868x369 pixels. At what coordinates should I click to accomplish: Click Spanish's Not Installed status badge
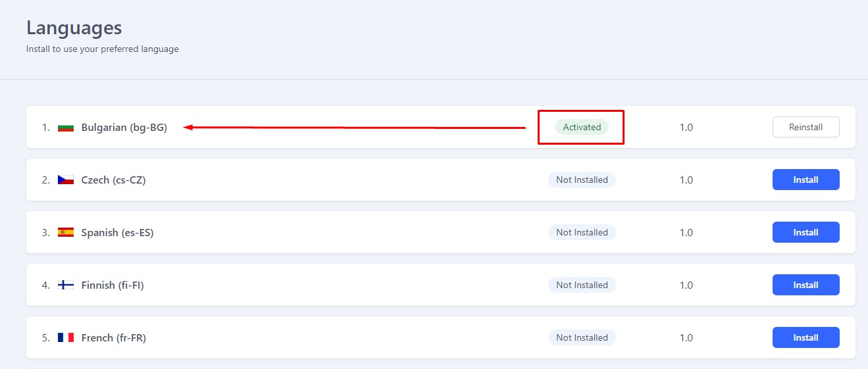(582, 232)
